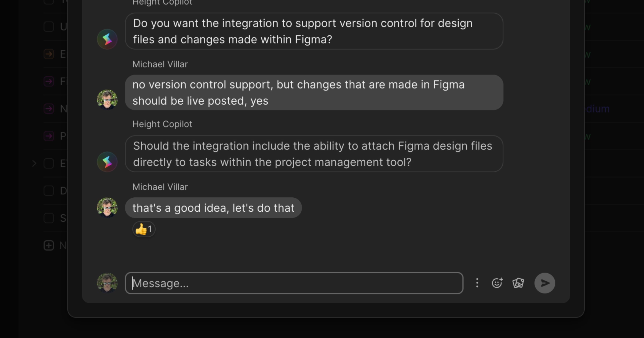Viewport: 644px width, 338px height.
Task: Check the task checkbox beside row S
Action: [49, 218]
